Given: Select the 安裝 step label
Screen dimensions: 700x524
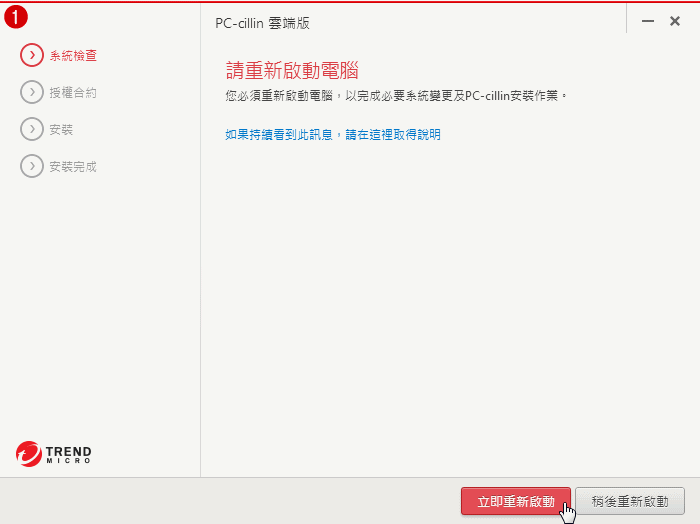Looking at the screenshot, I should [61, 130].
